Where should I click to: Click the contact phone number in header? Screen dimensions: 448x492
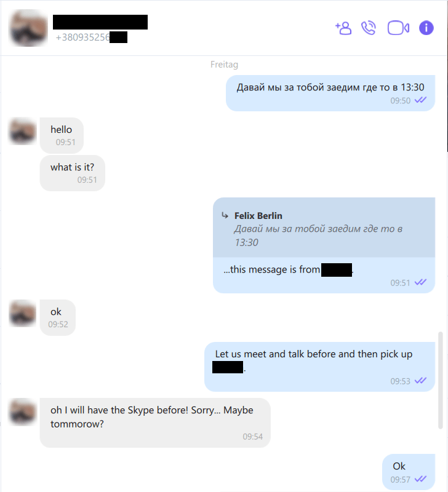click(91, 38)
